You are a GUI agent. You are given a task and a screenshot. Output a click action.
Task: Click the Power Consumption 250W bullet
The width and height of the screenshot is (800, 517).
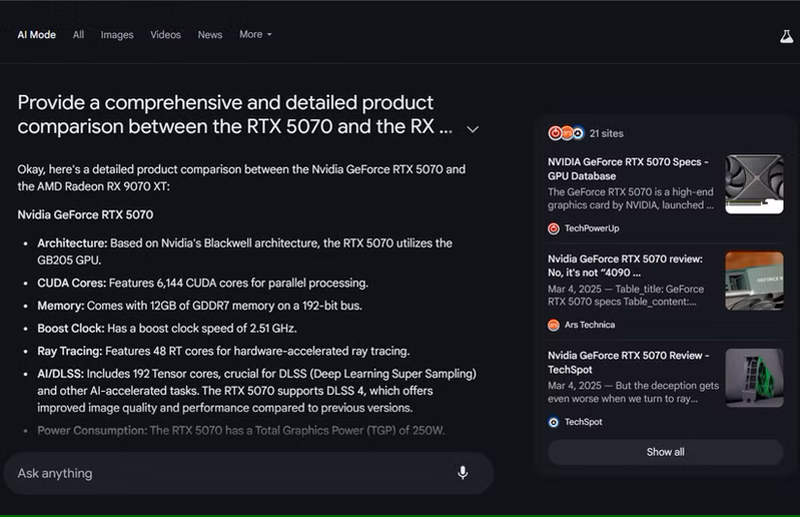point(241,430)
